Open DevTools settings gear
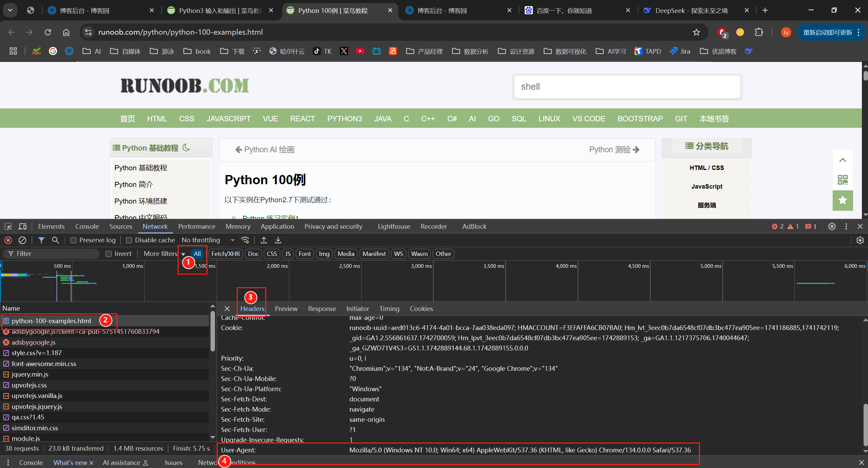This screenshot has width=868, height=468. point(832,226)
